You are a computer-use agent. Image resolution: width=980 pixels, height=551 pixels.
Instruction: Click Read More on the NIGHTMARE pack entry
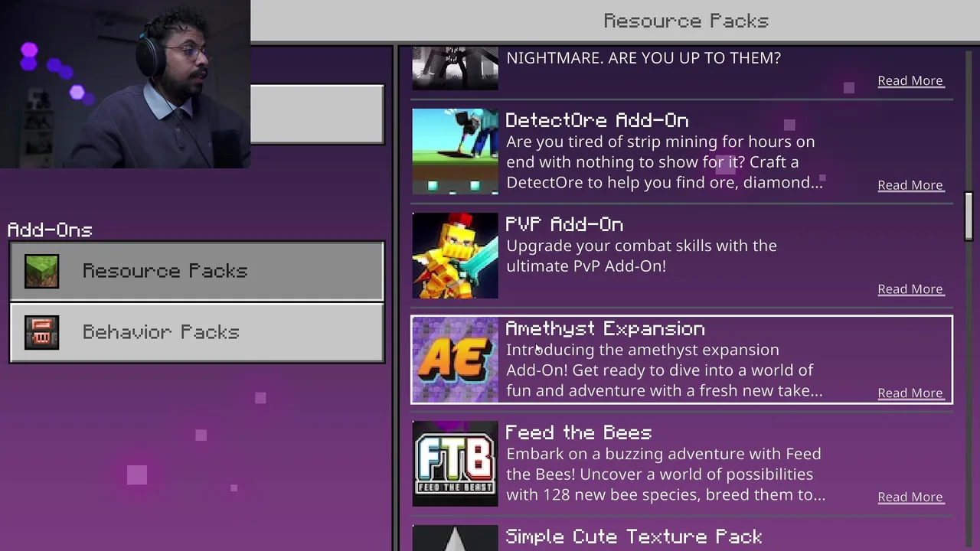click(910, 81)
